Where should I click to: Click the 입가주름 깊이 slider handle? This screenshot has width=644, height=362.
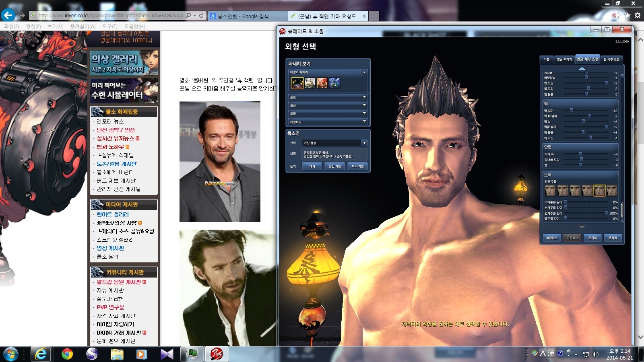coord(607,213)
